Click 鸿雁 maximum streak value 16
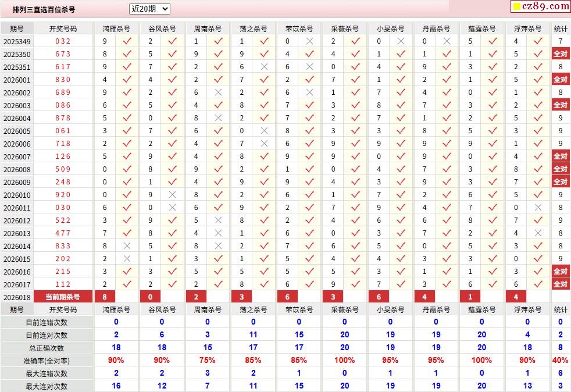Viewport: 571px width, 392px height. tap(116, 386)
